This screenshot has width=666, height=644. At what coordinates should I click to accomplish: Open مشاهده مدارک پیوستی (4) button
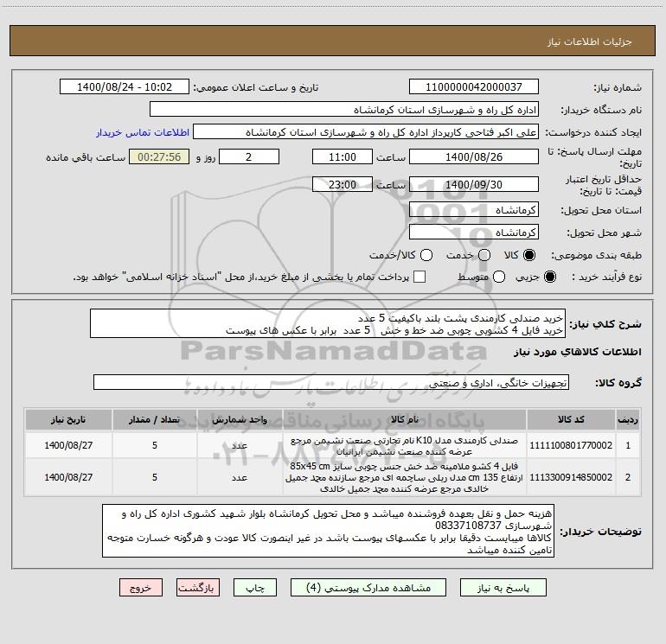[x=368, y=588]
